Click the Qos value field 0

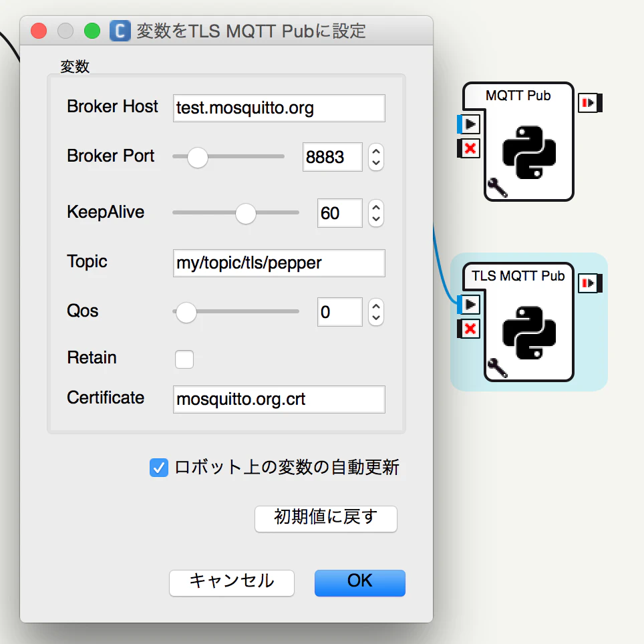pyautogui.click(x=339, y=312)
